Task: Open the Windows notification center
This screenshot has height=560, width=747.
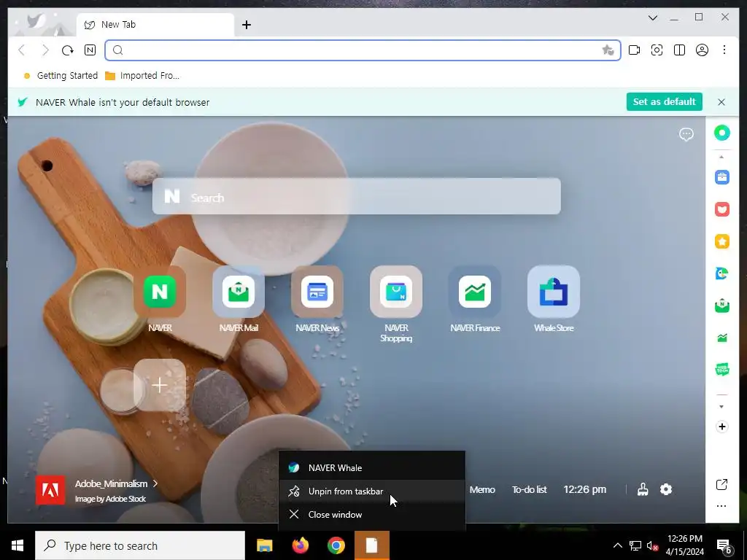Action: tap(724, 546)
